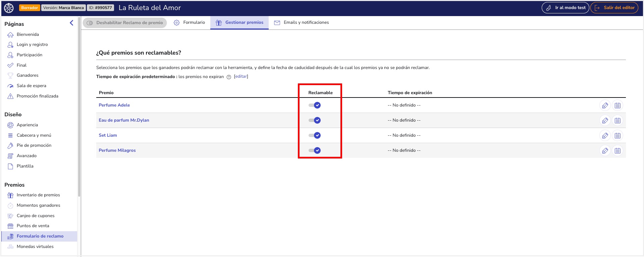Edit the Eau de parfum Mr.Dylan prize
This screenshot has width=644, height=257.
605,121
